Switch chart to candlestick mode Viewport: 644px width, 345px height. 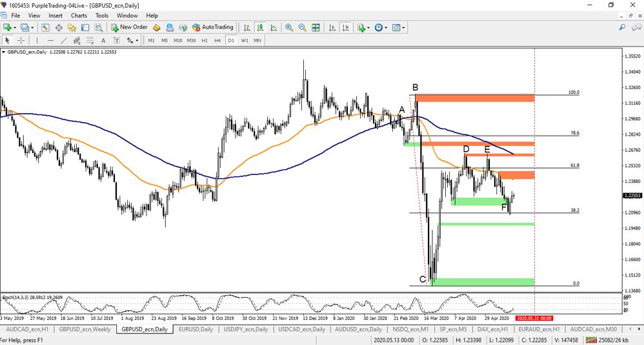[260, 27]
